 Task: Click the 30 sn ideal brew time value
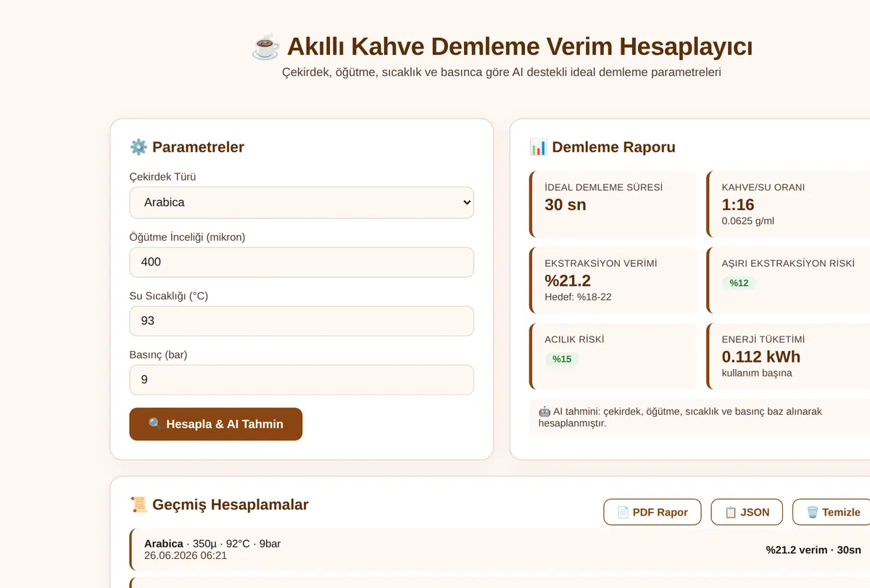tap(565, 204)
